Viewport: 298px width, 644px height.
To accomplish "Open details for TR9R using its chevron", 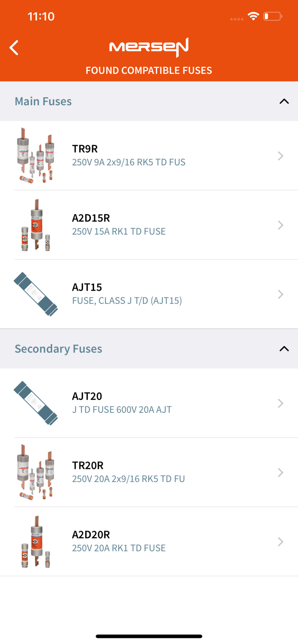I will coord(280,155).
